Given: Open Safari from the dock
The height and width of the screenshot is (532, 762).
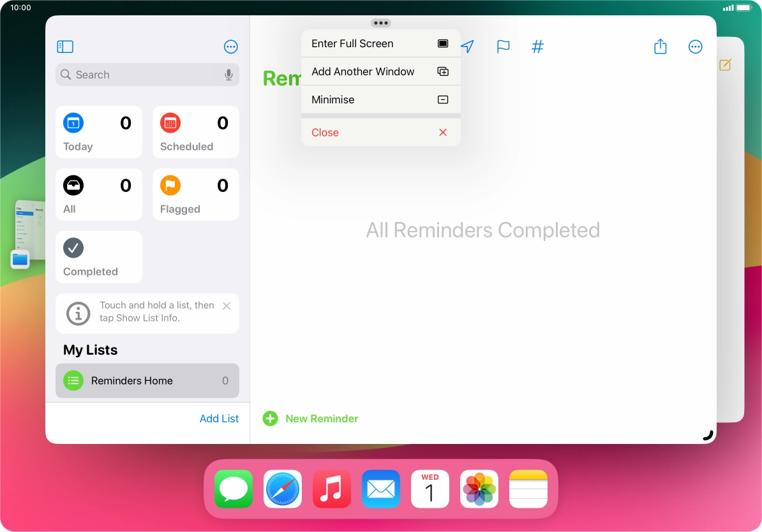Looking at the screenshot, I should pyautogui.click(x=282, y=489).
